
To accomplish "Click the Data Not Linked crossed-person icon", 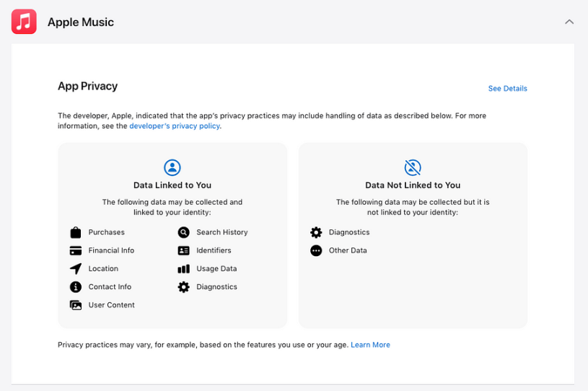I will click(413, 167).
